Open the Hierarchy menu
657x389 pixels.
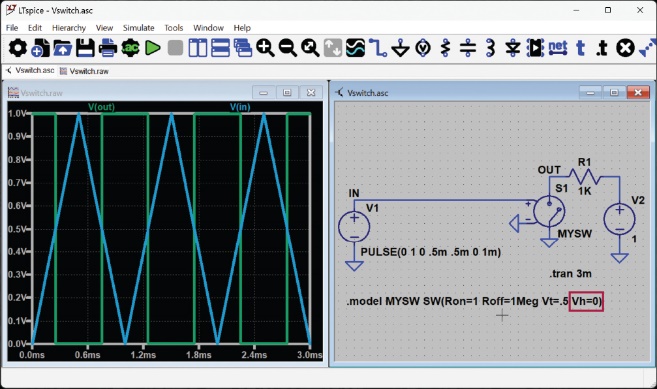69,28
